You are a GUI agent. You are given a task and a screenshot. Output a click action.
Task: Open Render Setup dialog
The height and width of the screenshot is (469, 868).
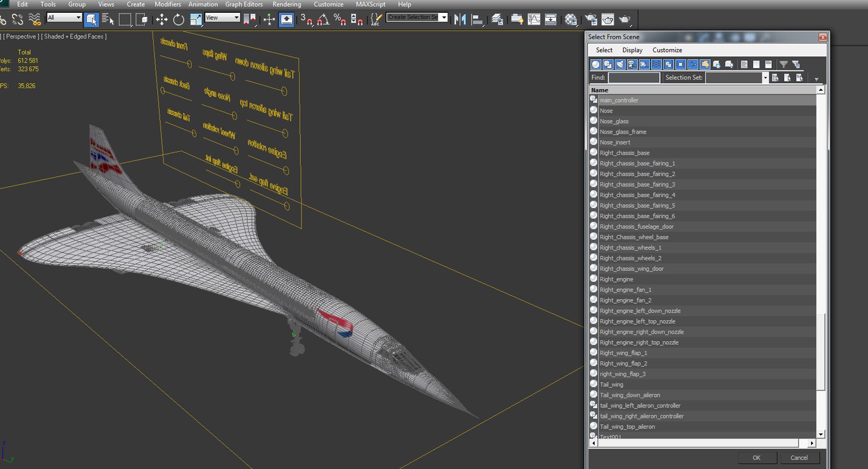[591, 19]
